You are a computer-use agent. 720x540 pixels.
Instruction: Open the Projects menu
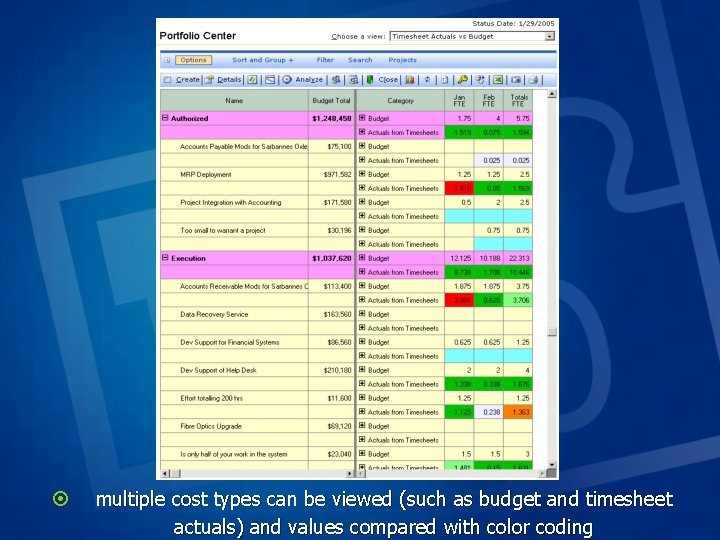coord(402,60)
